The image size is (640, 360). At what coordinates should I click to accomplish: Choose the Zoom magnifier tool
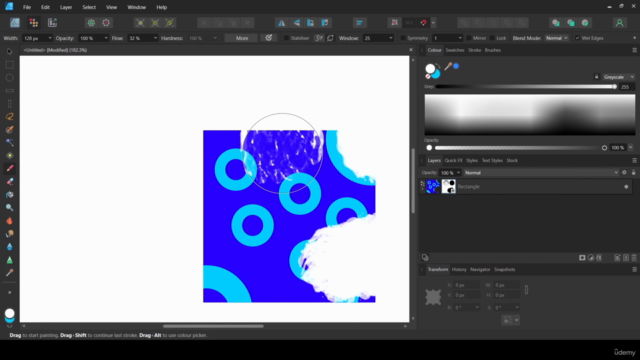pos(9,207)
